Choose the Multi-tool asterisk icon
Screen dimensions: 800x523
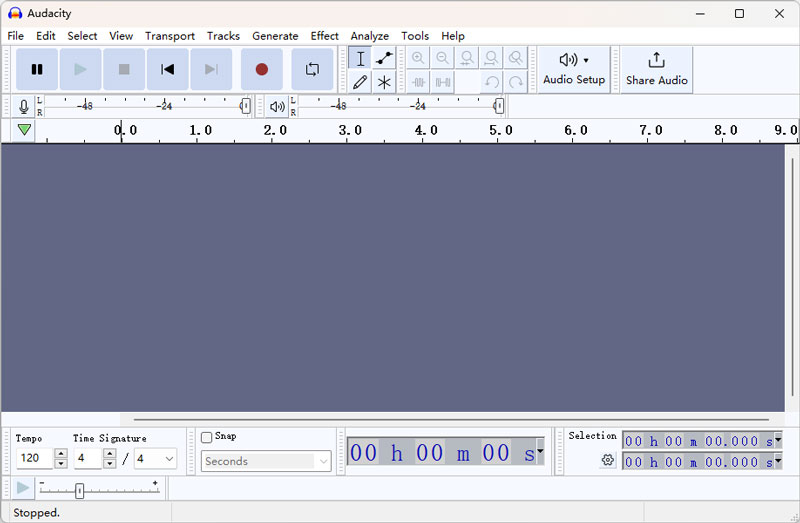[x=384, y=82]
